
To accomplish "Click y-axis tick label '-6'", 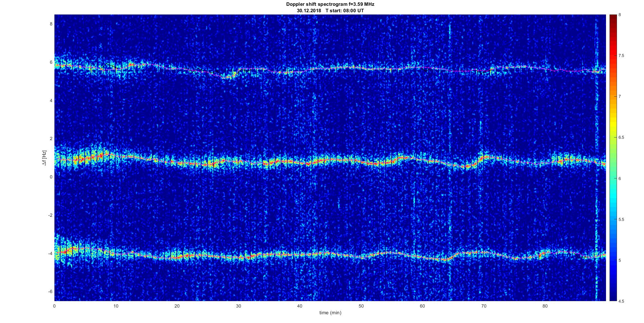I will point(50,292).
